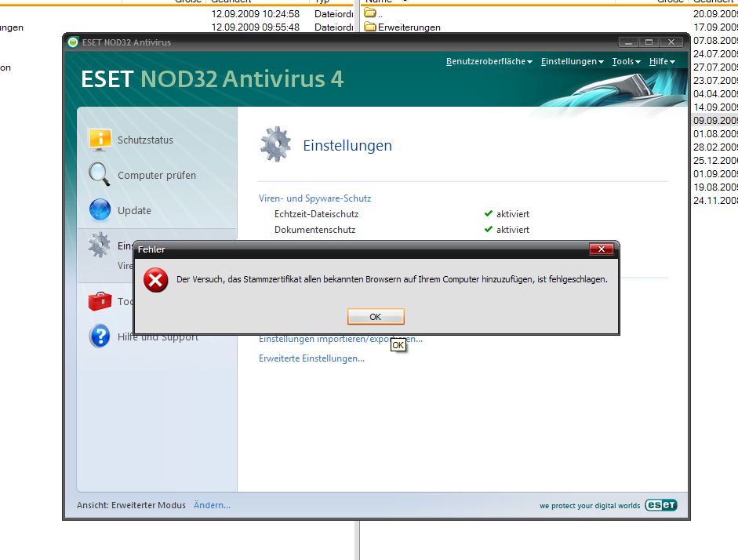Click we protect your digital worlds slogan

pos(590,505)
